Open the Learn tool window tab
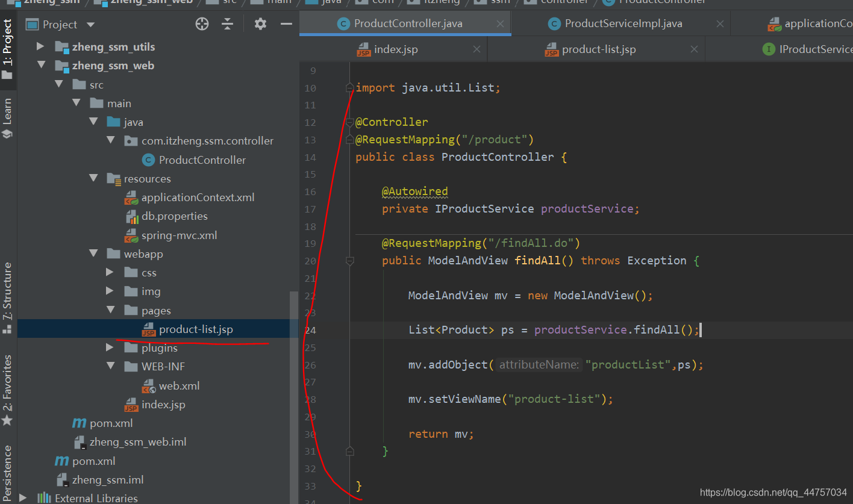The width and height of the screenshot is (853, 504). tap(7, 119)
